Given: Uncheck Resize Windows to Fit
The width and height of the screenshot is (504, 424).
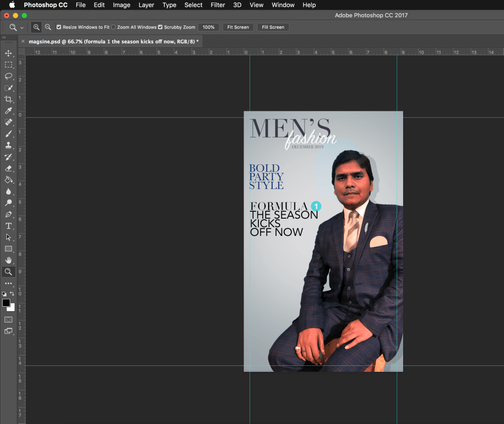Looking at the screenshot, I should click(59, 27).
